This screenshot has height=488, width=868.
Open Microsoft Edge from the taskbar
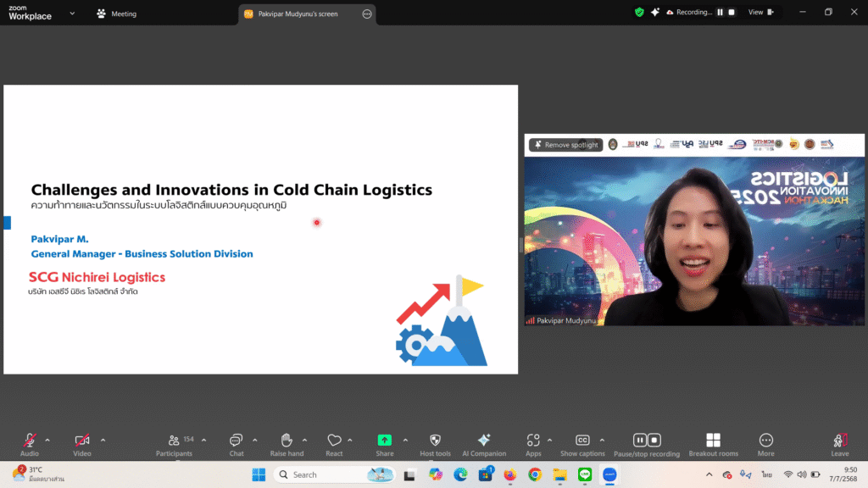click(460, 474)
